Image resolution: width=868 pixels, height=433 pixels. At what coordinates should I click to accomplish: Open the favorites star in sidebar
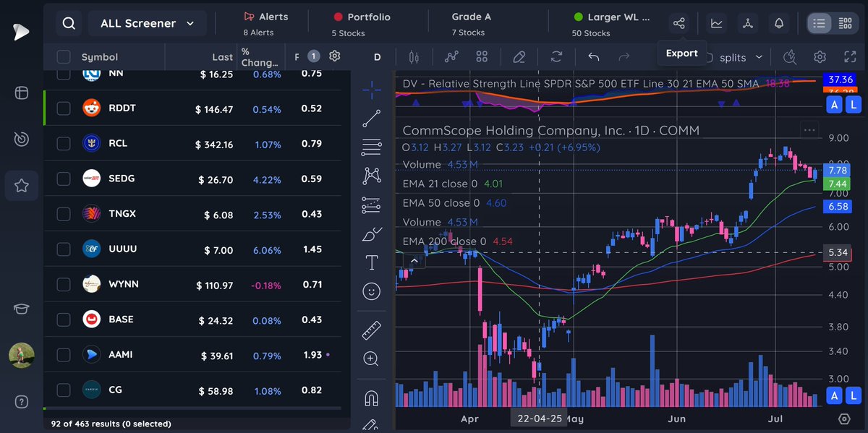(x=22, y=186)
